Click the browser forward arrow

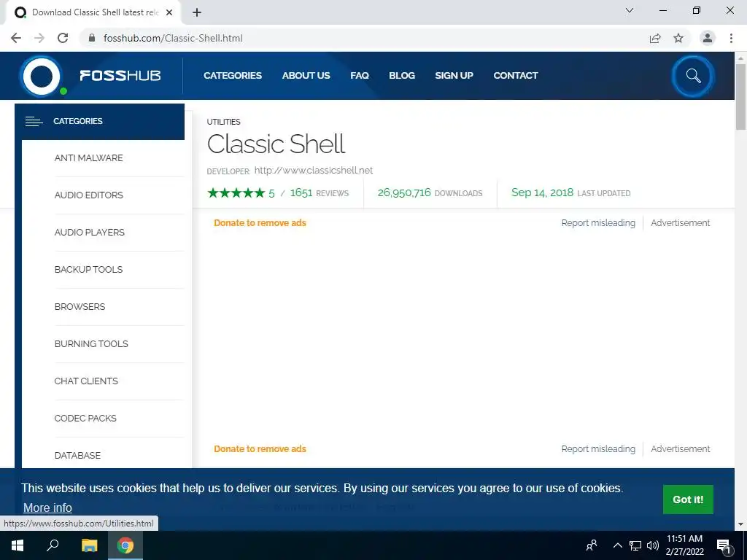pyautogui.click(x=39, y=38)
